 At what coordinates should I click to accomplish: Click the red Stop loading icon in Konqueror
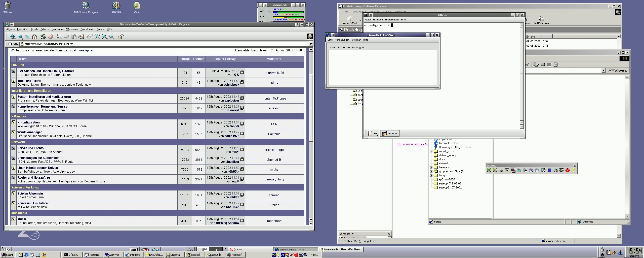click(x=50, y=37)
